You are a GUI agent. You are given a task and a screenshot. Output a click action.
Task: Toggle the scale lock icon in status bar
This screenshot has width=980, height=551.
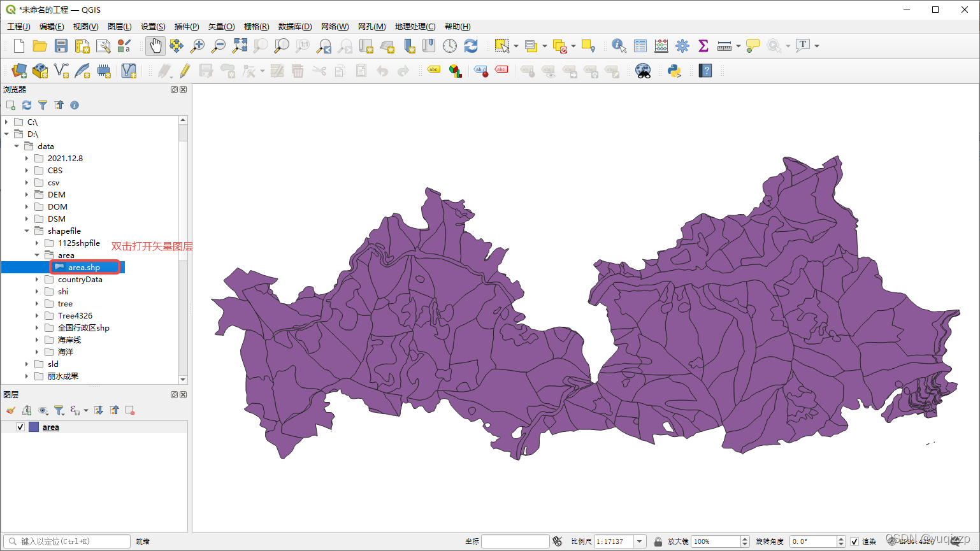(x=658, y=541)
